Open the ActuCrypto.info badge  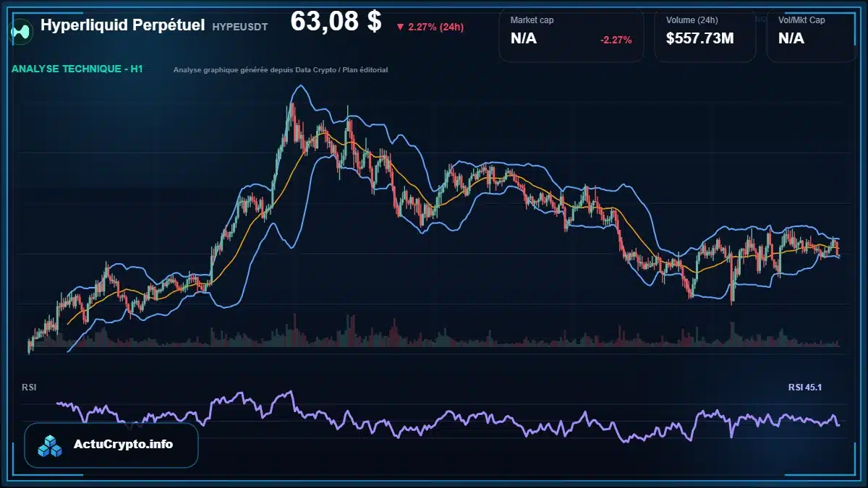point(111,445)
